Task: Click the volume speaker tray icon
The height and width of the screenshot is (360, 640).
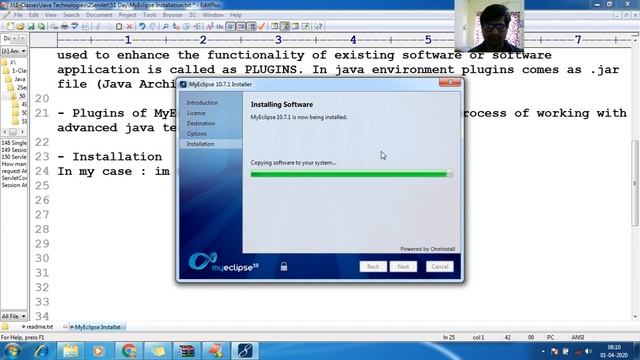Action: tap(588, 351)
